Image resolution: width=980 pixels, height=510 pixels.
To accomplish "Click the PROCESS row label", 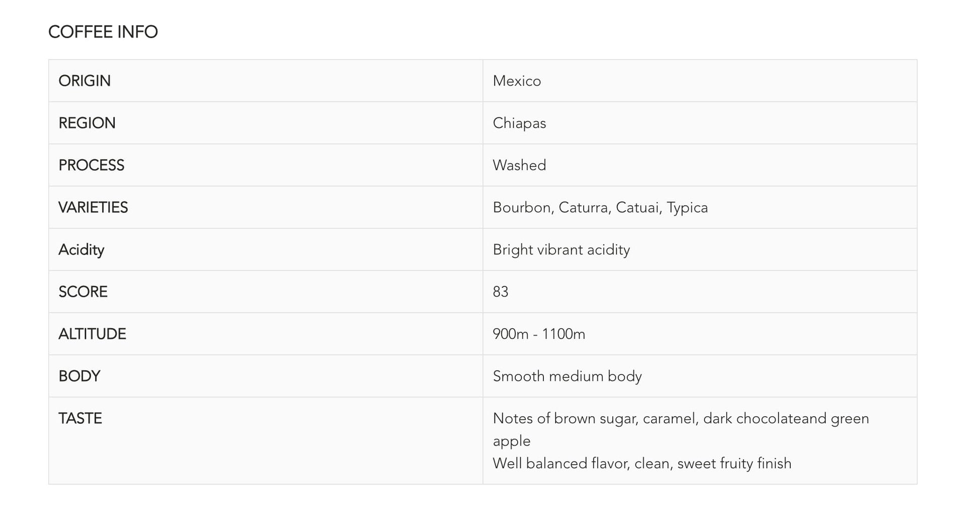I will tap(91, 165).
